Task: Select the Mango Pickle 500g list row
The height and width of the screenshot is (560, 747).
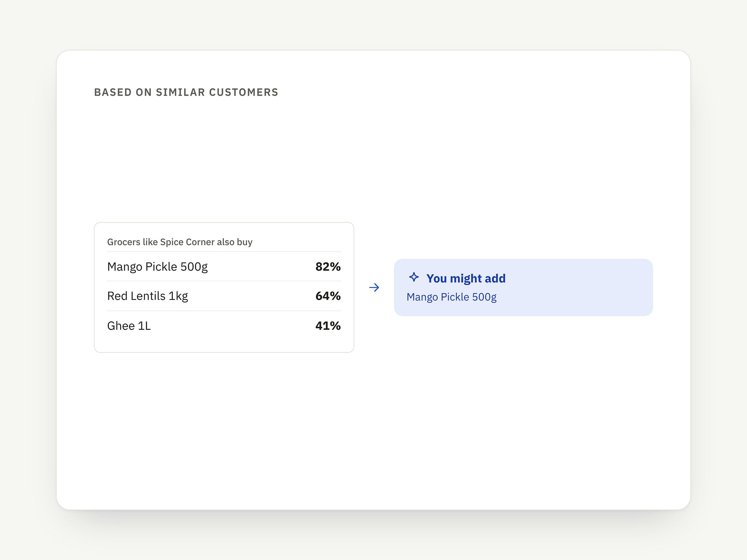Action: (x=224, y=267)
